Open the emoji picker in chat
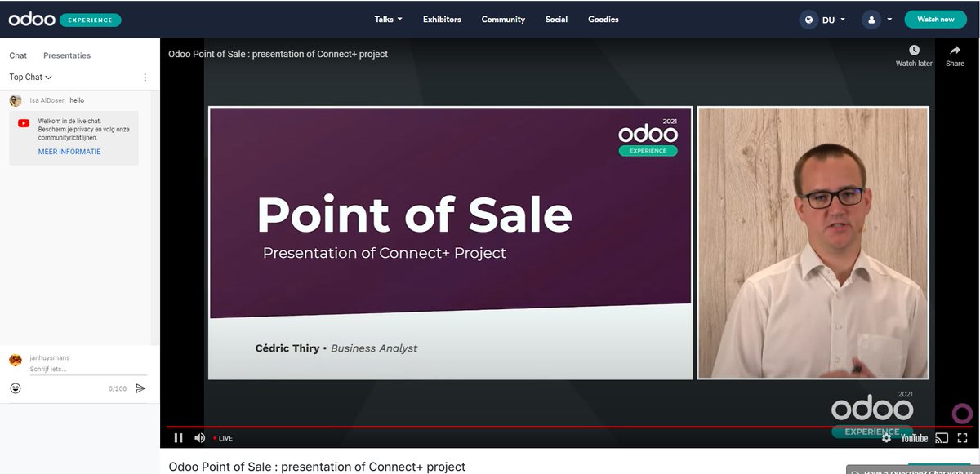Viewport: 980px width, 474px height. tap(15, 388)
